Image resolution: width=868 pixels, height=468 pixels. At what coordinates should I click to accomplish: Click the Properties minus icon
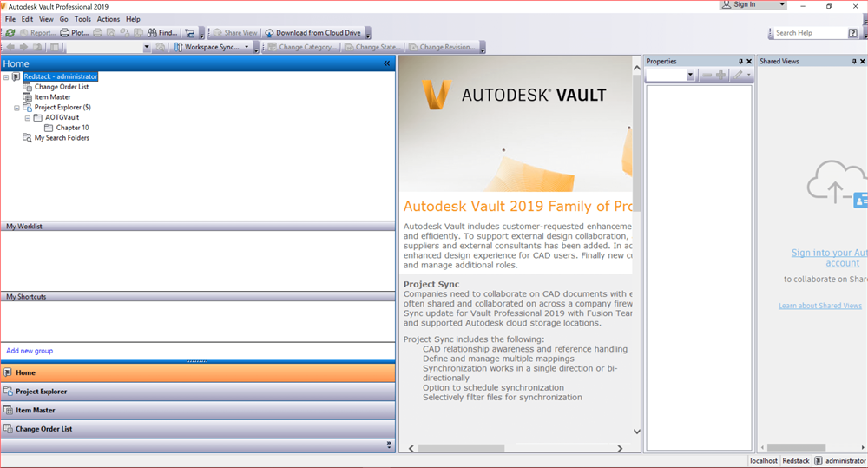coord(707,75)
